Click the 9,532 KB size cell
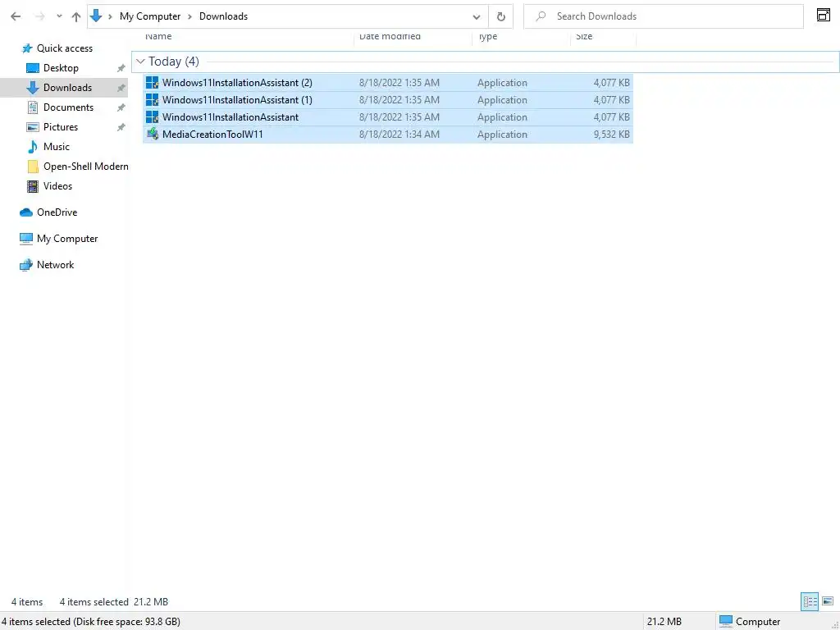Image resolution: width=840 pixels, height=630 pixels. pyautogui.click(x=611, y=135)
